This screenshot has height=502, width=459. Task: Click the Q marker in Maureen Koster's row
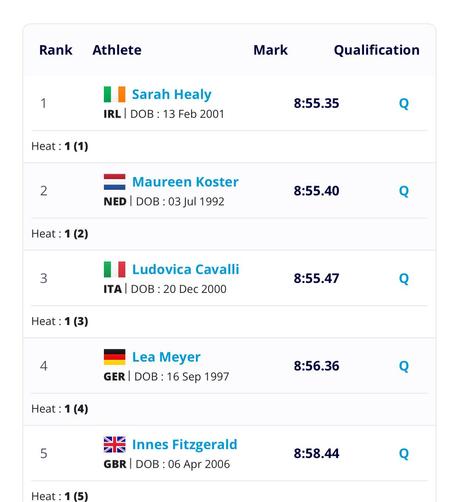[404, 191]
